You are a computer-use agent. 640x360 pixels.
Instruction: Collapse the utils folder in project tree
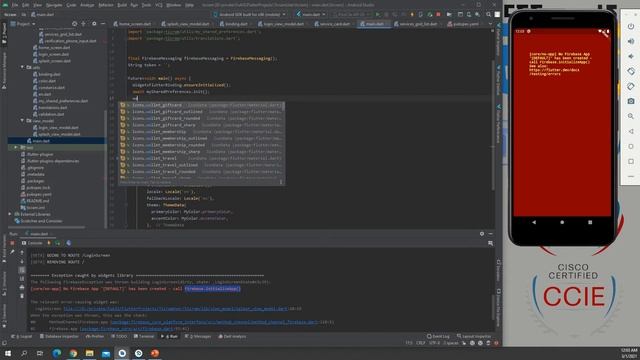22,67
